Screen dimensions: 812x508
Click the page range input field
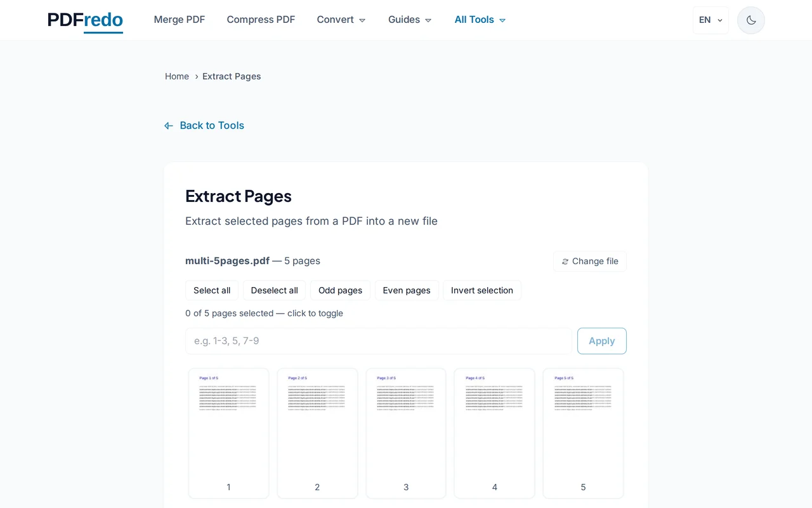(x=378, y=341)
